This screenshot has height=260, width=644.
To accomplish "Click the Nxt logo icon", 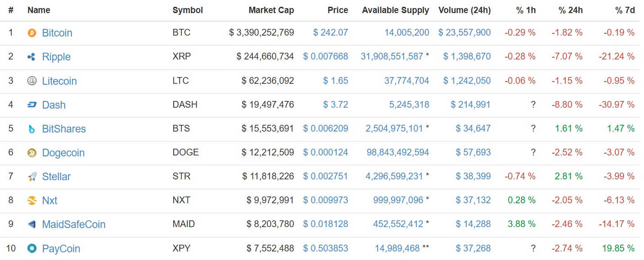I will (x=32, y=201).
